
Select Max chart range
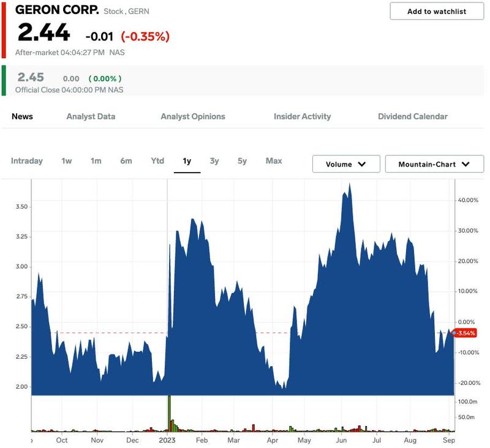pyautogui.click(x=274, y=161)
